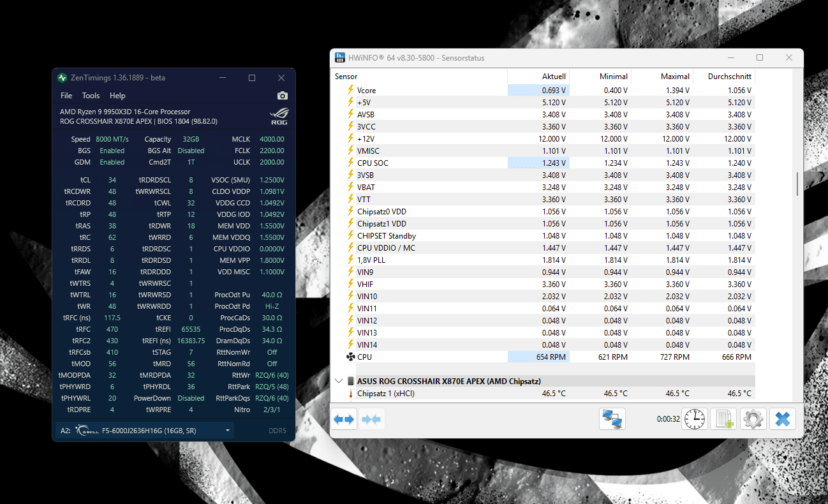Select the VIN10 sensor row
Viewport: 828px width, 504px height.
point(543,297)
